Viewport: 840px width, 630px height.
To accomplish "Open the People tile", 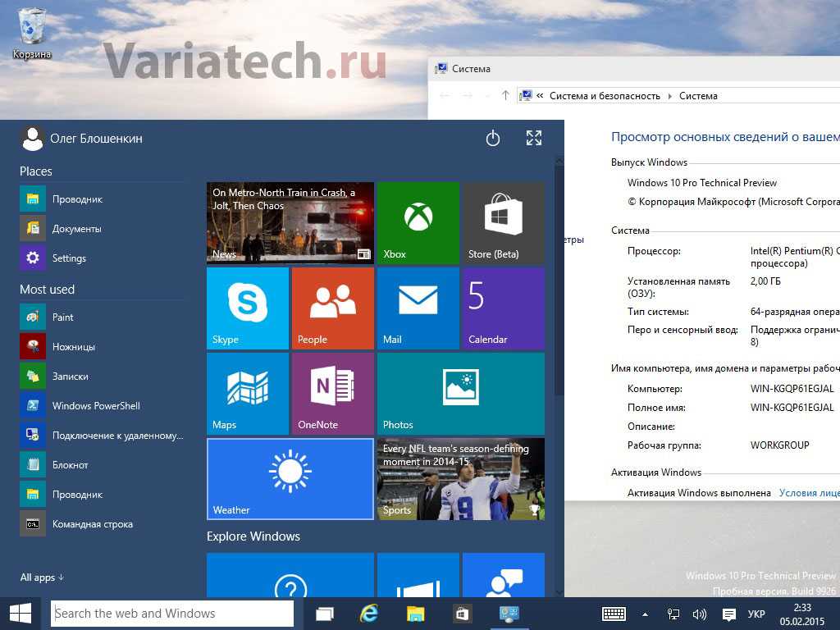I will (x=333, y=308).
